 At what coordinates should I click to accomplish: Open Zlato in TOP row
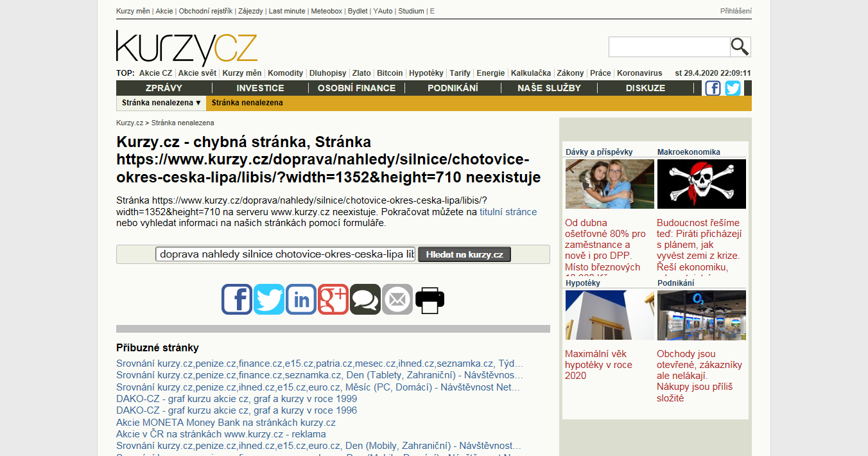[x=361, y=73]
